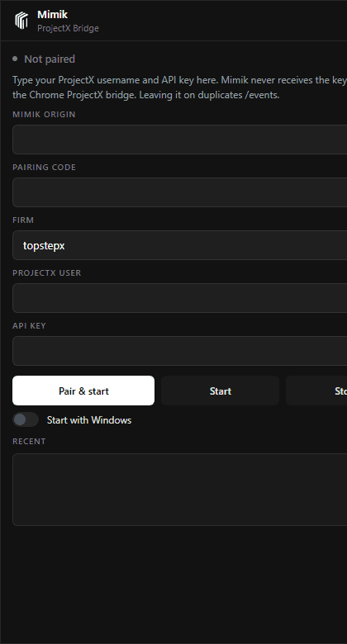Click the Start button

[220, 391]
